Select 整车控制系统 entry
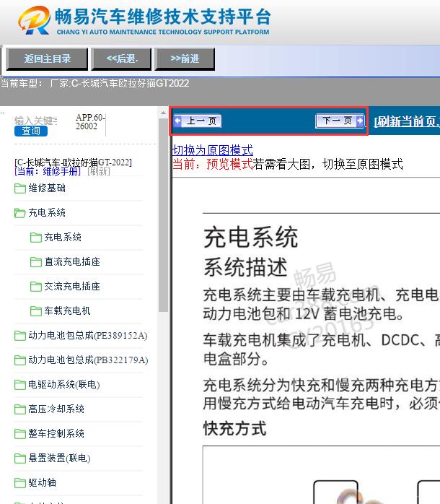Image resolution: width=440 pixels, height=504 pixels. coord(56,433)
